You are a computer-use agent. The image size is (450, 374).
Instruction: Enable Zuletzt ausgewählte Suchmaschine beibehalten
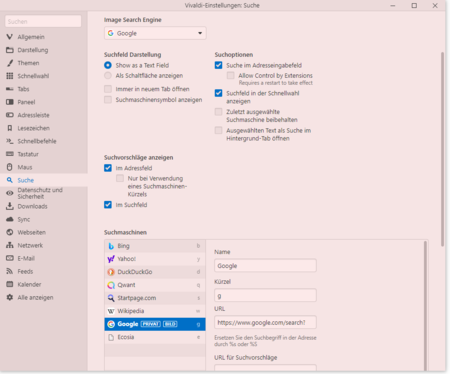click(x=218, y=112)
